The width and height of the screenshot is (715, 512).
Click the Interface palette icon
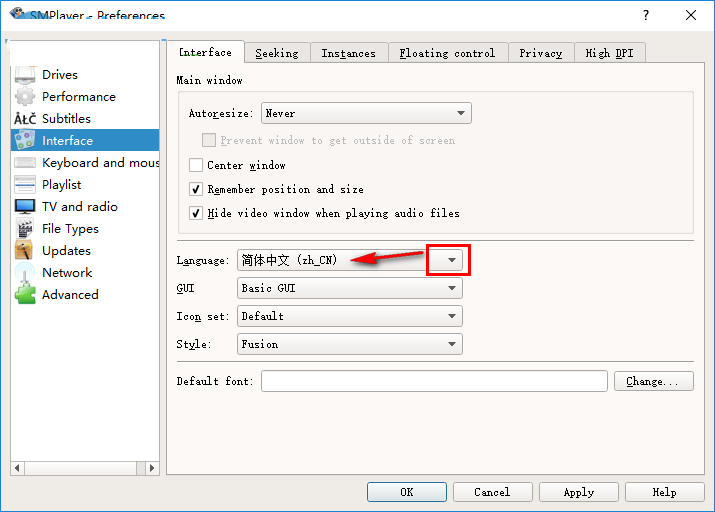25,140
